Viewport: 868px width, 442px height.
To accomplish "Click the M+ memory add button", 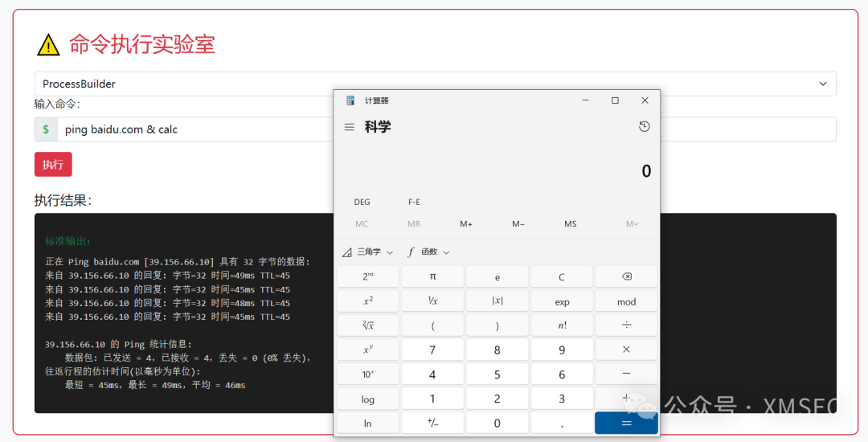I will (466, 224).
